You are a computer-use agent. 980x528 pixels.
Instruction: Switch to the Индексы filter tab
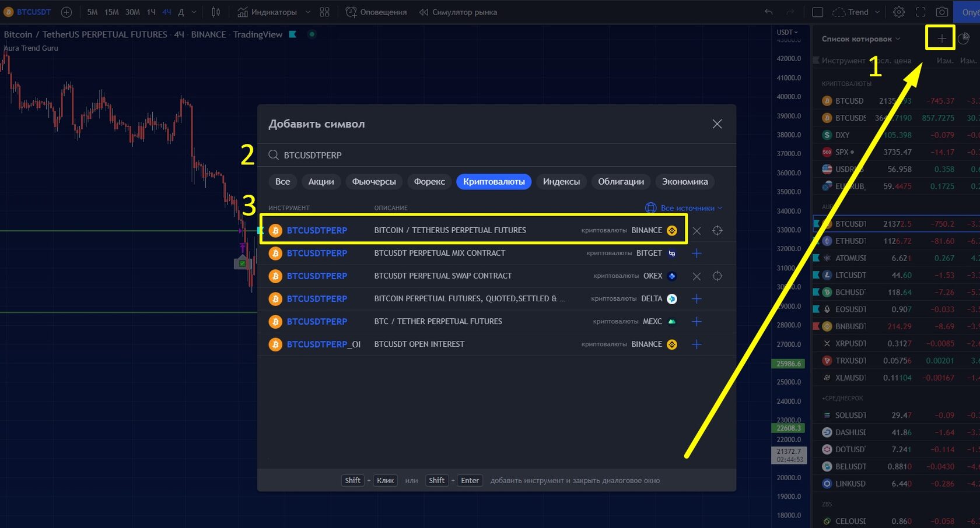[561, 182]
